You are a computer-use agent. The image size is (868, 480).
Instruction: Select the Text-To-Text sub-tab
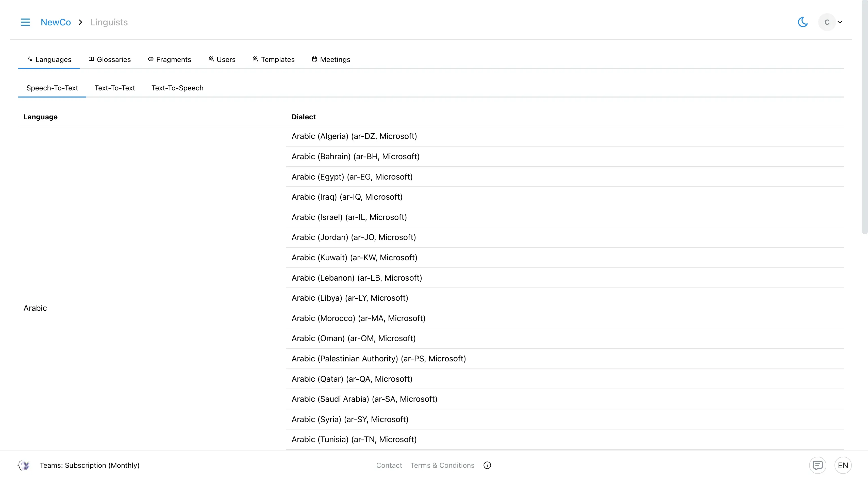coord(114,88)
